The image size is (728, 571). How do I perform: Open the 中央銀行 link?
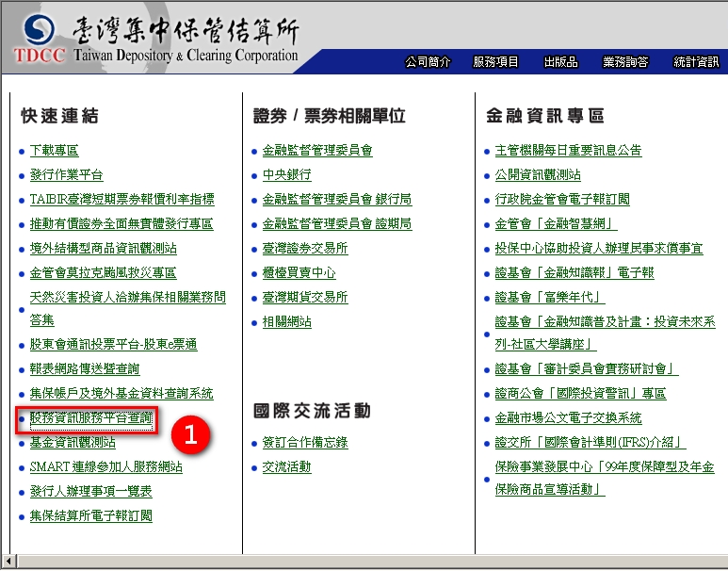(287, 175)
